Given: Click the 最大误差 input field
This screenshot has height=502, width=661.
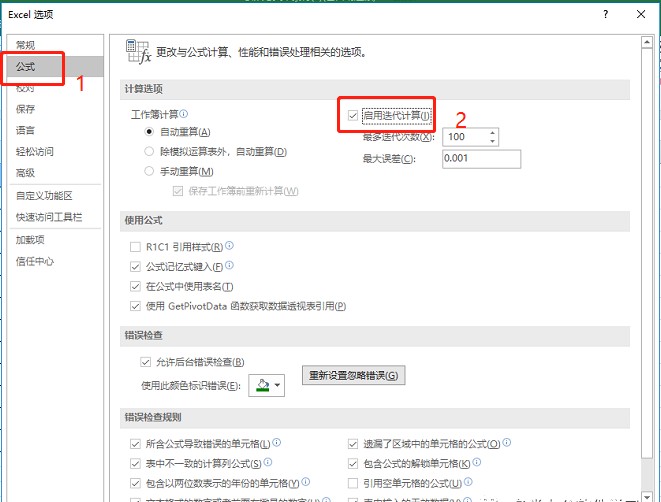Looking at the screenshot, I should coord(481,159).
